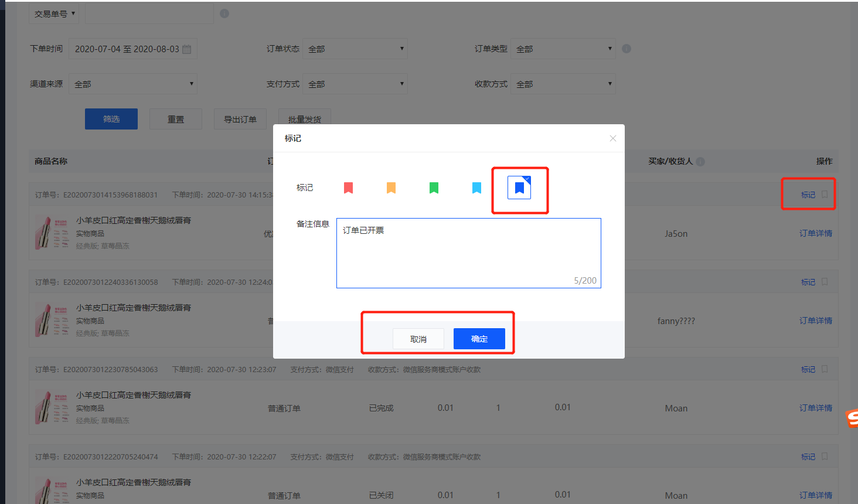Click the flag icon for order ending 8188031
858x504 pixels.
pyautogui.click(x=825, y=194)
